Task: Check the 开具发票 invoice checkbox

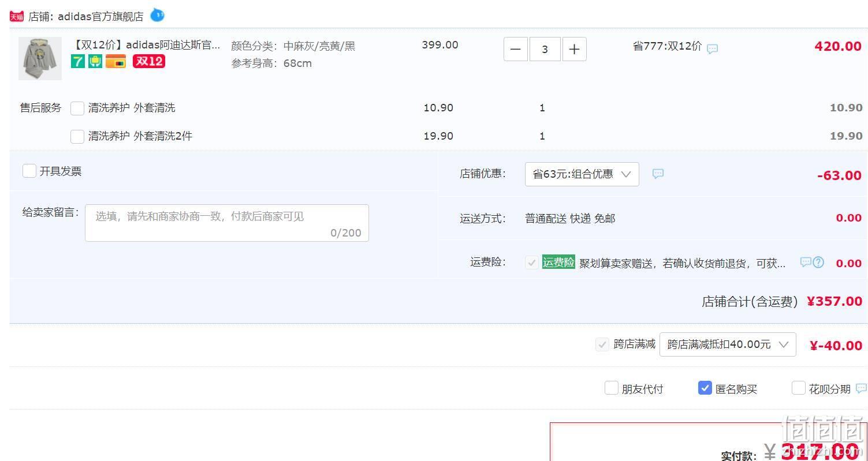Action: click(x=29, y=171)
